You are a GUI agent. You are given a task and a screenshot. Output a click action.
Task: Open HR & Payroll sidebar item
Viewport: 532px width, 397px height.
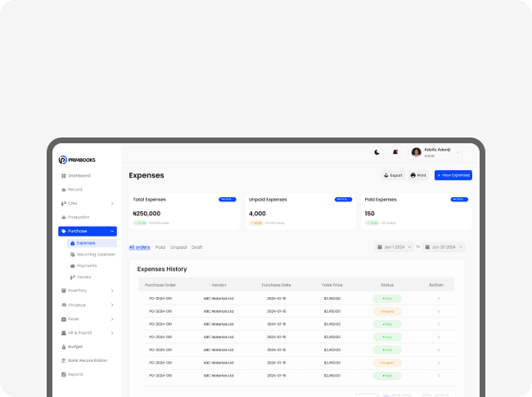tap(76, 333)
